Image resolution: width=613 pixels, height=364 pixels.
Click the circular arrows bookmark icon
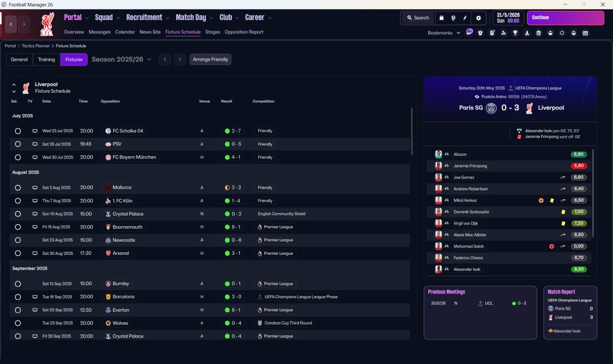(562, 33)
